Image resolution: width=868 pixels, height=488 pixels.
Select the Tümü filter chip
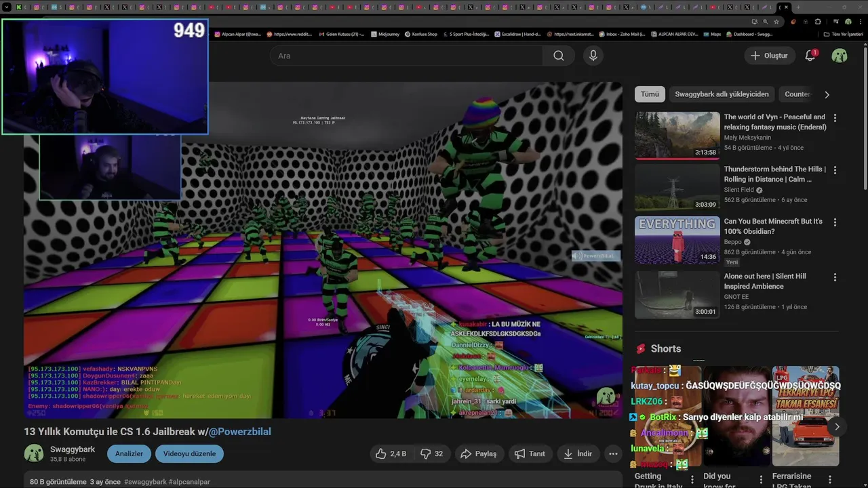click(x=650, y=94)
